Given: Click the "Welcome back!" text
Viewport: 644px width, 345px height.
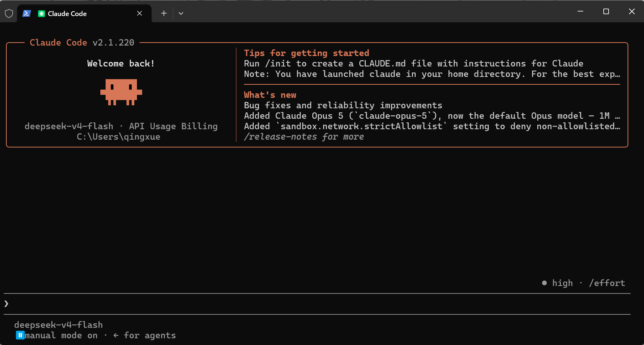Looking at the screenshot, I should pyautogui.click(x=121, y=63).
